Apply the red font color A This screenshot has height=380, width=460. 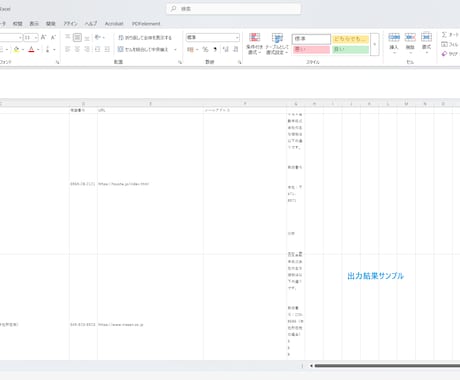coord(31,49)
